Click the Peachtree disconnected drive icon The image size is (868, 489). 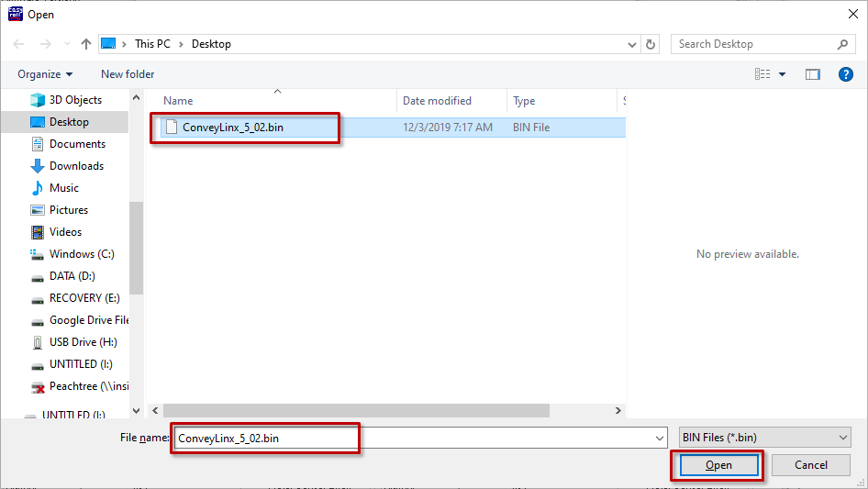tap(38, 387)
